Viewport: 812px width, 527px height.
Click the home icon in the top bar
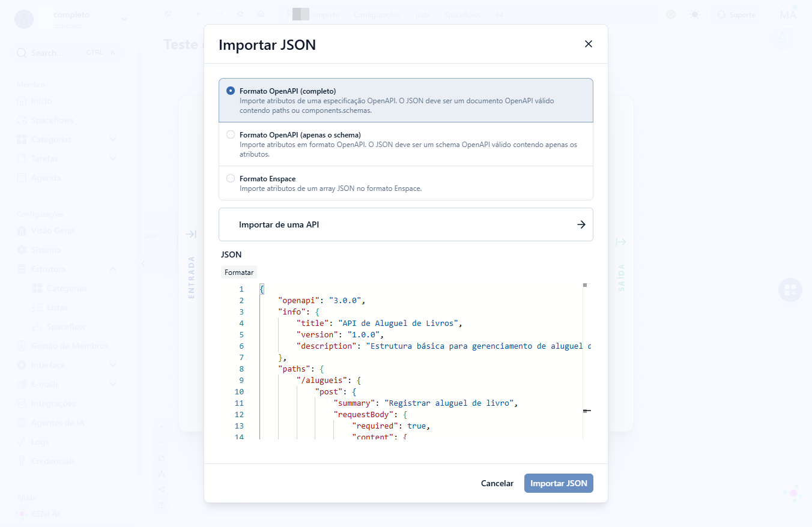point(261,14)
